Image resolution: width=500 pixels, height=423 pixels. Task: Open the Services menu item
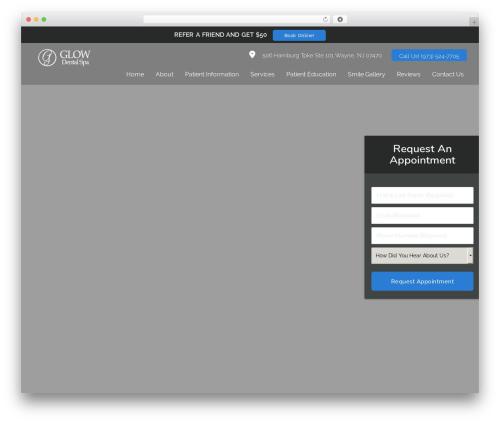[x=262, y=74]
